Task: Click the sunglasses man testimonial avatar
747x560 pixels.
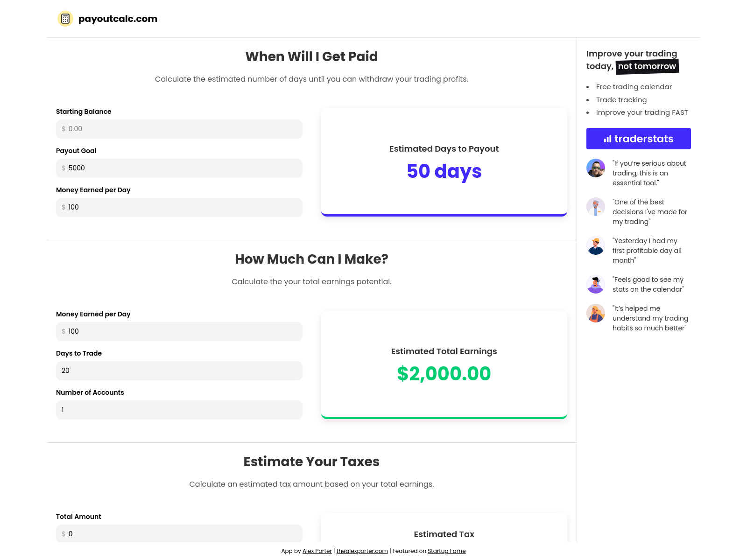Action: [x=596, y=168]
